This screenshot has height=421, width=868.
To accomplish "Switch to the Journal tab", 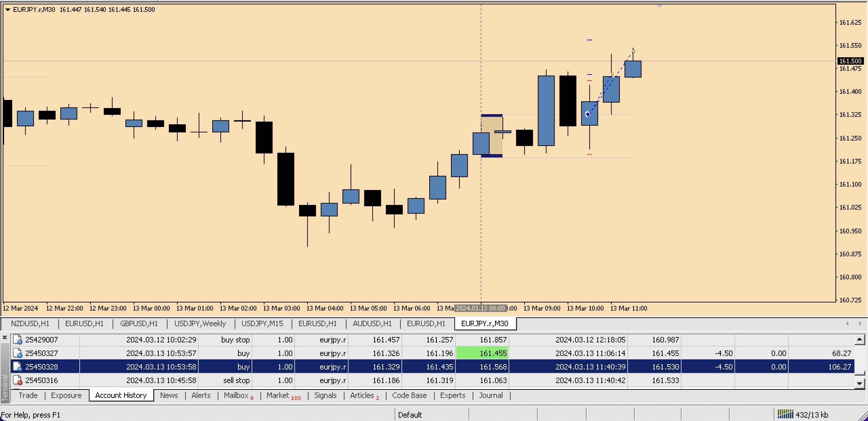I will coord(491,395).
